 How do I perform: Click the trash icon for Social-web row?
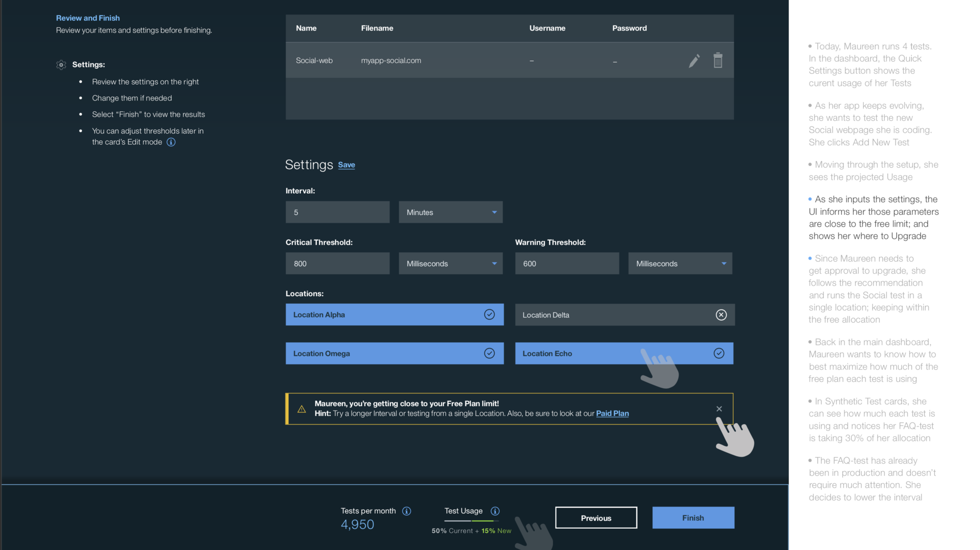click(717, 60)
